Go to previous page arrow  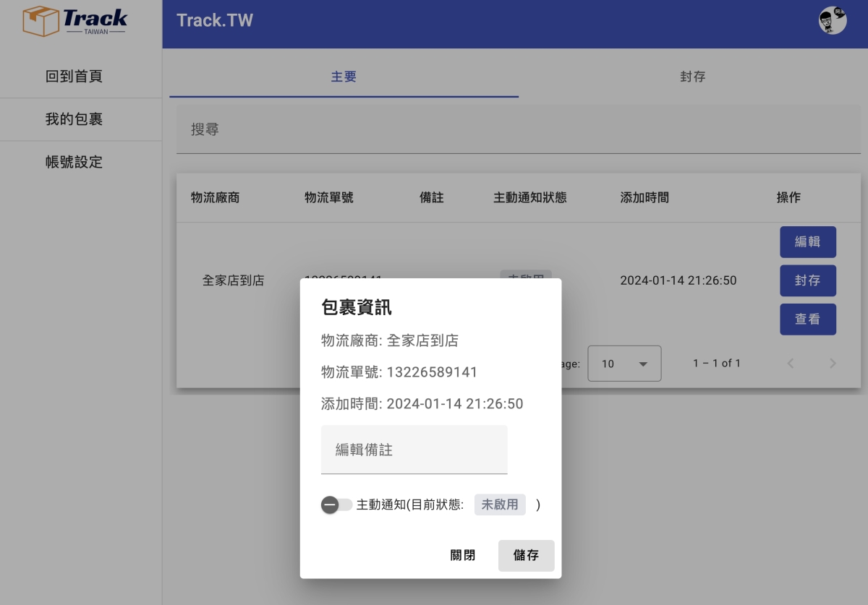pyautogui.click(x=791, y=364)
